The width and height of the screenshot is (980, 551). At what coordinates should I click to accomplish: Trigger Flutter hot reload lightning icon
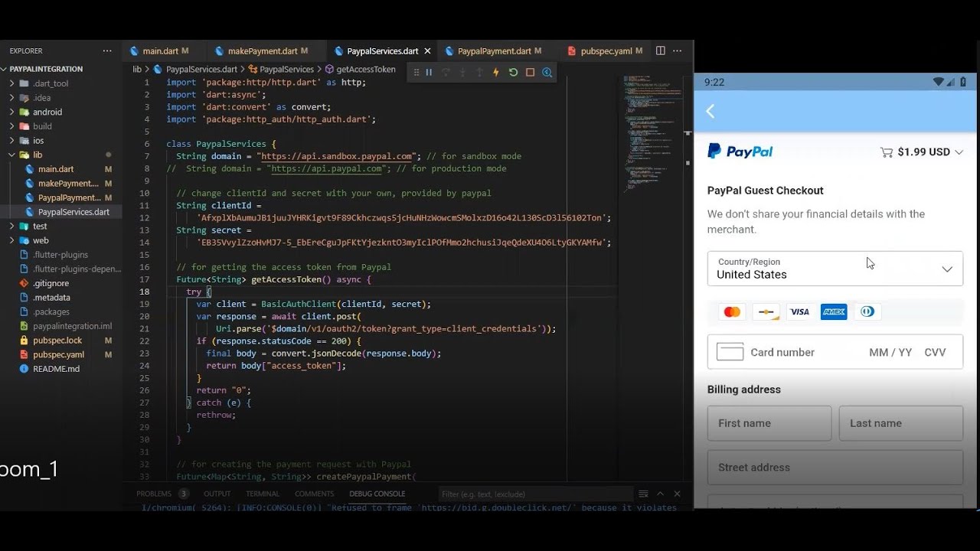496,73
